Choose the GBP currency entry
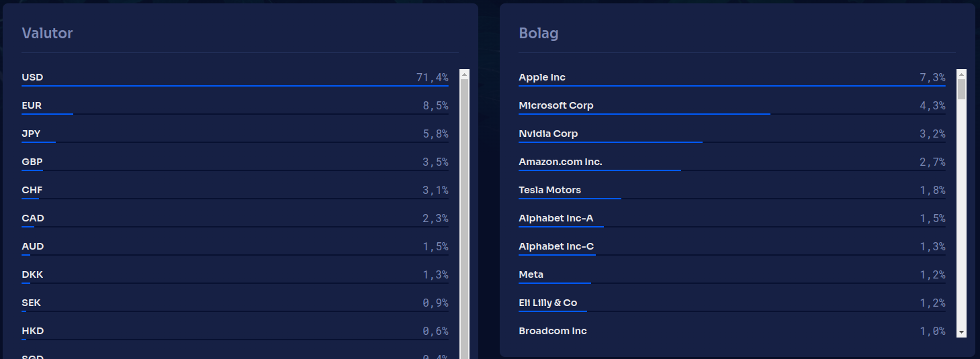 32,162
